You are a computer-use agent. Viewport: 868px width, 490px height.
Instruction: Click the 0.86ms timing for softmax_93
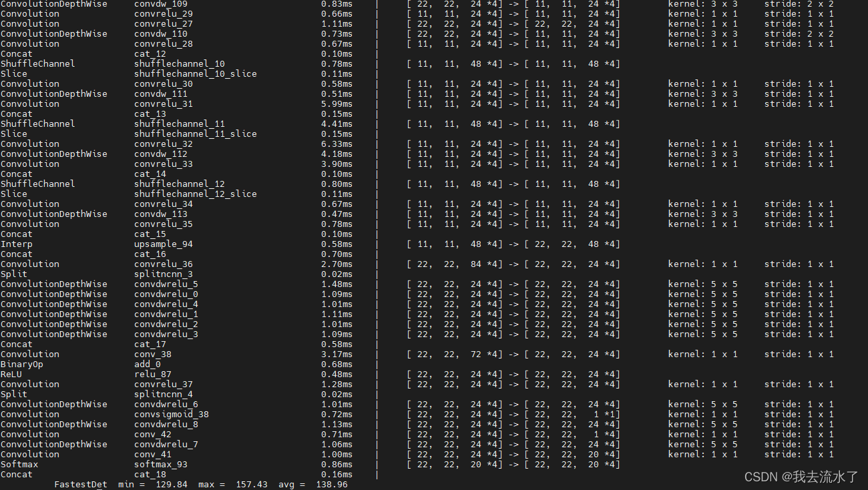(337, 465)
